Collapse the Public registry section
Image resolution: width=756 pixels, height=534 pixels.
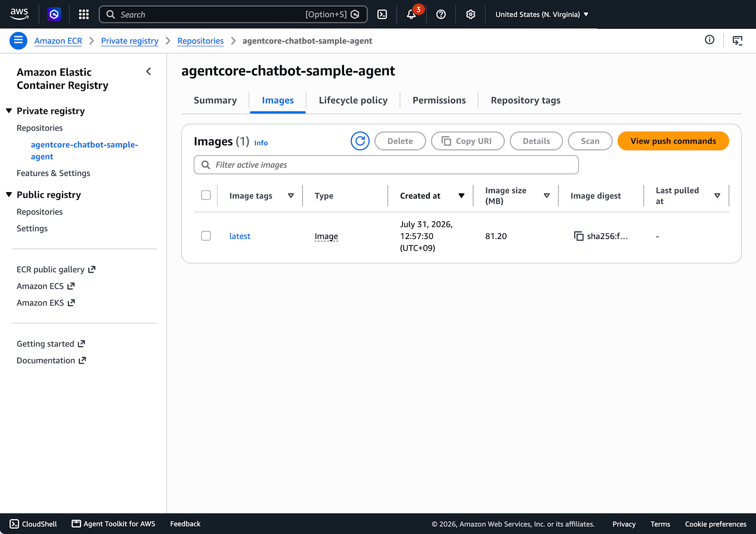click(x=9, y=195)
